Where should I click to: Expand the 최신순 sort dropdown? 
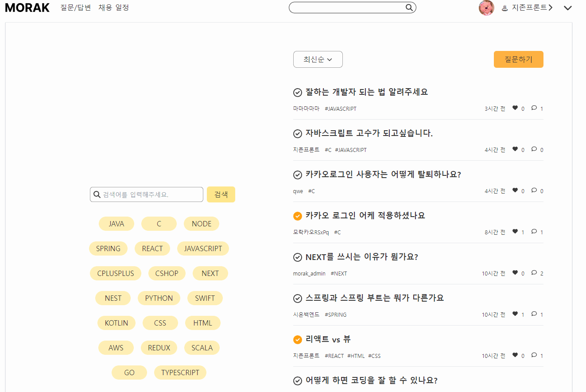tap(318, 59)
